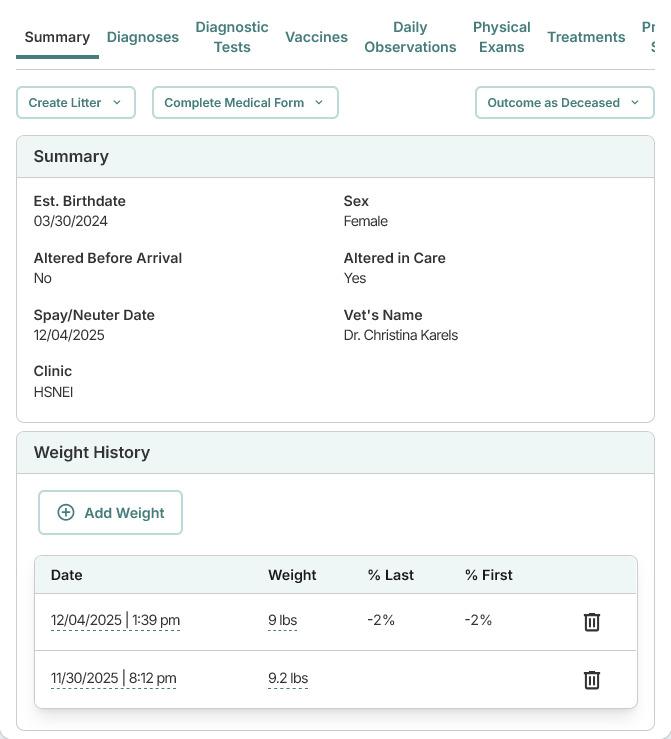Image resolution: width=671 pixels, height=739 pixels.
Task: Click the Add Weight button
Action: (x=111, y=513)
